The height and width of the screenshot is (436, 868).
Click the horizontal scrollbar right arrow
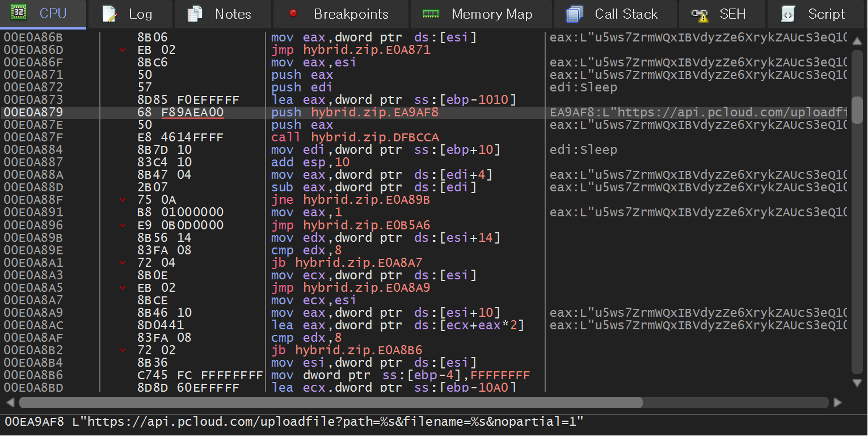pos(838,403)
